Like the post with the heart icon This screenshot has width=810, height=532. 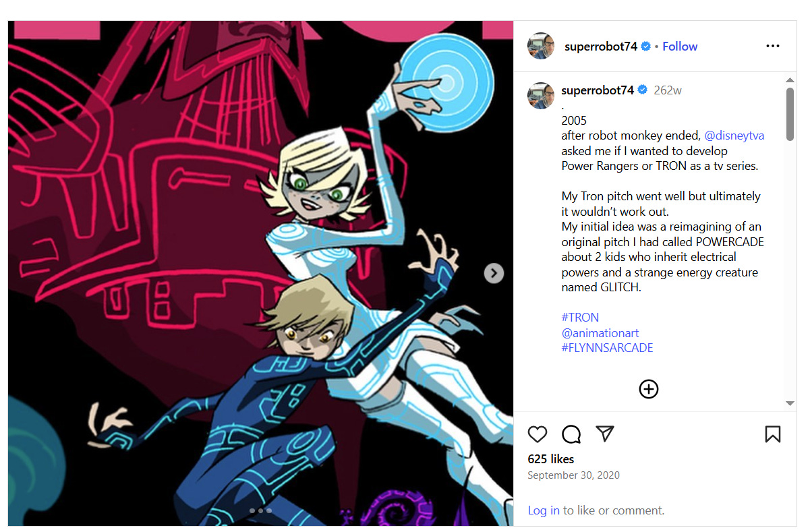point(537,434)
